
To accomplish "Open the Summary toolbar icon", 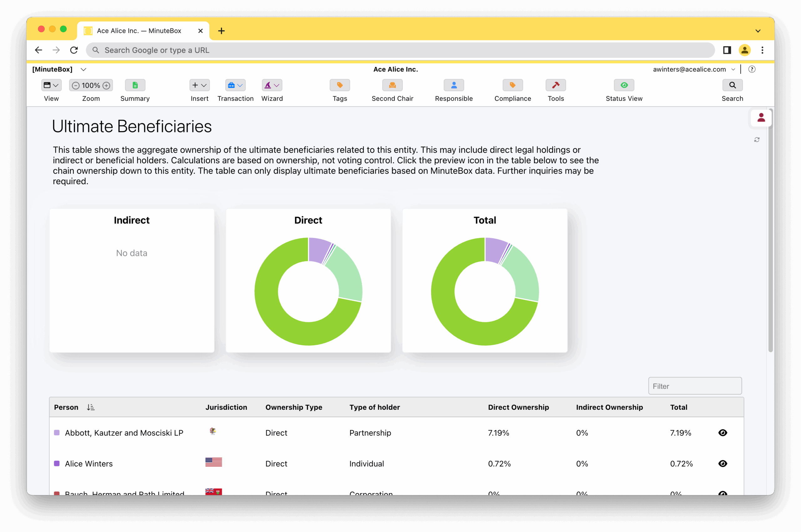I will click(135, 85).
